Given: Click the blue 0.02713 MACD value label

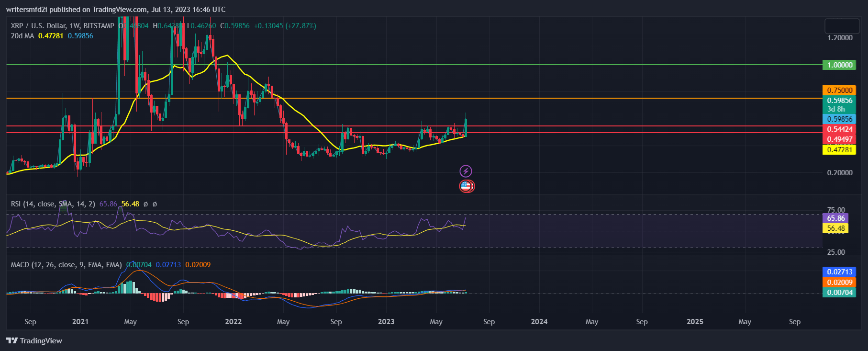Looking at the screenshot, I should (x=839, y=272).
